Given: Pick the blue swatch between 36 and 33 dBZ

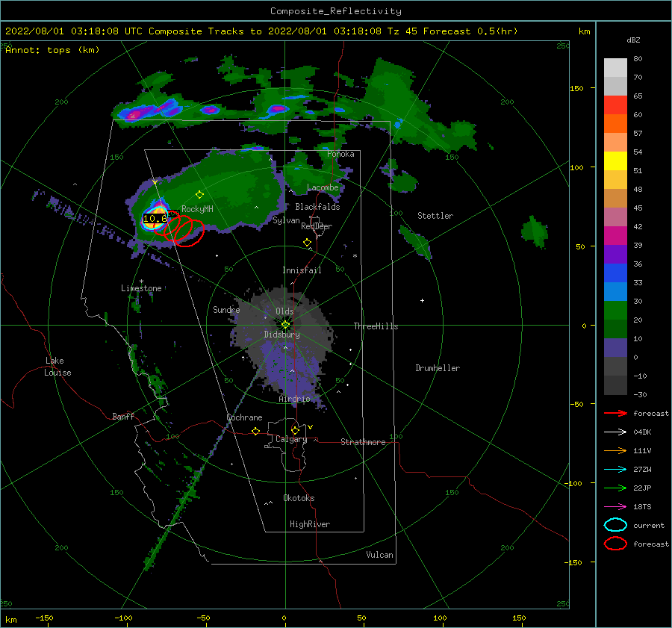Looking at the screenshot, I should [615, 273].
